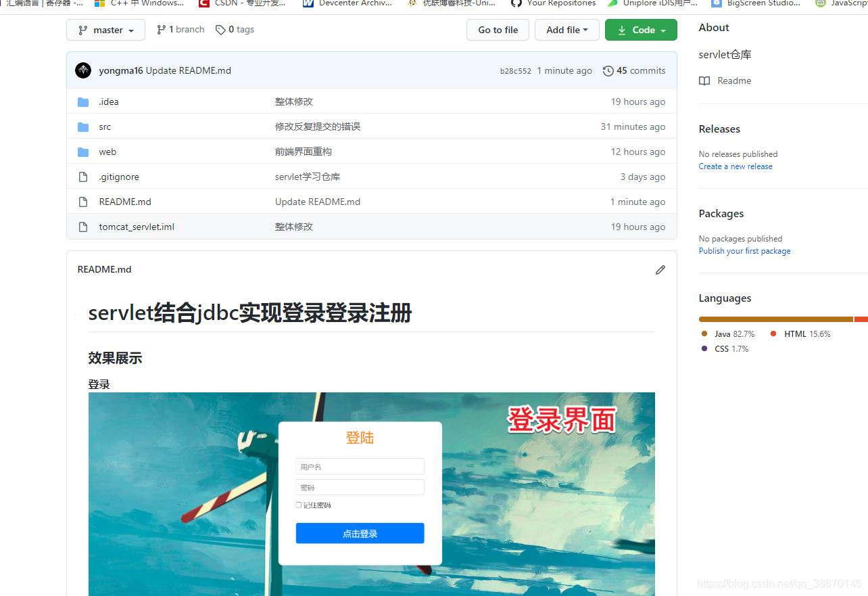
Task: Click the tag icon beside 0 tags
Action: click(220, 30)
